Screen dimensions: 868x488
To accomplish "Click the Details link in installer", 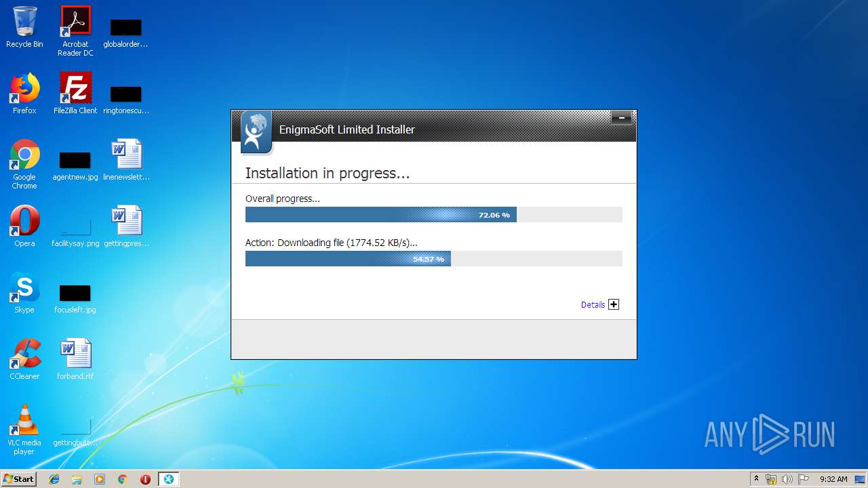I will (593, 305).
